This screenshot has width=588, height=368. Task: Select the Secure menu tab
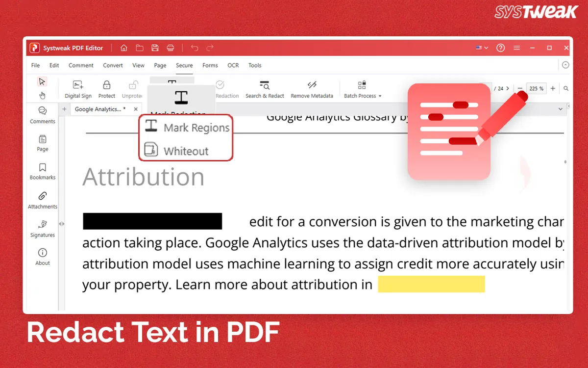pyautogui.click(x=184, y=65)
